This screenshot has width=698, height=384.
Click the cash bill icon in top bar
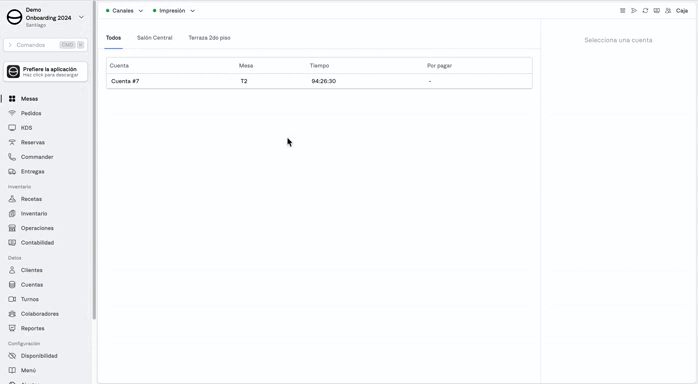coord(657,11)
